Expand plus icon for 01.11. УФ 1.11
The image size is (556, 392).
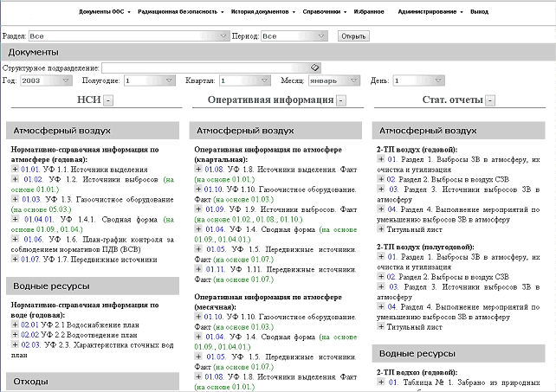pyautogui.click(x=198, y=269)
